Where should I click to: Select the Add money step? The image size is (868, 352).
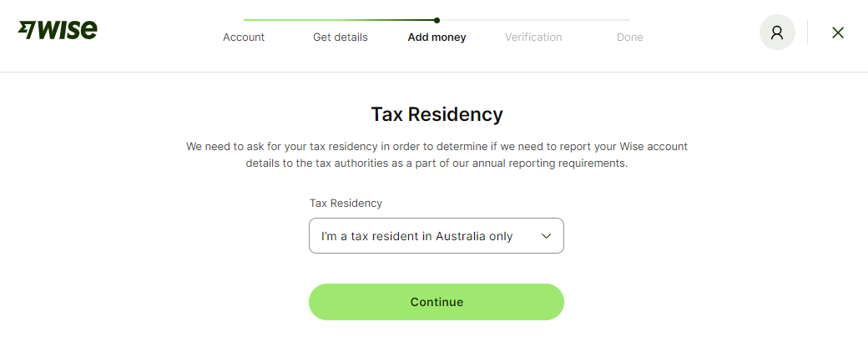click(437, 37)
